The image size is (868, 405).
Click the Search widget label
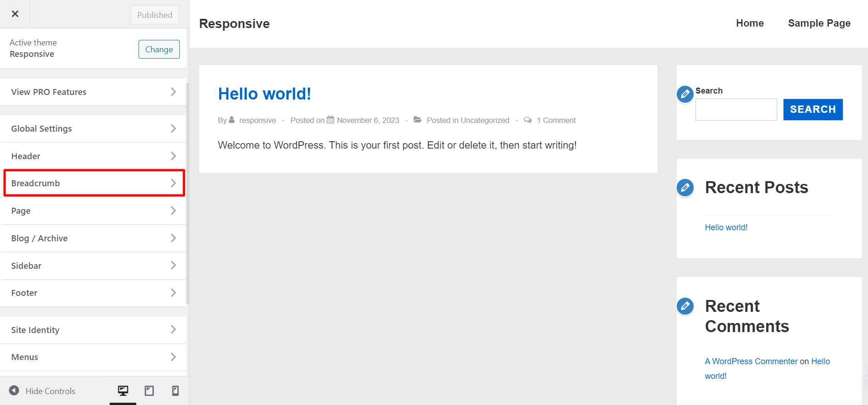709,91
